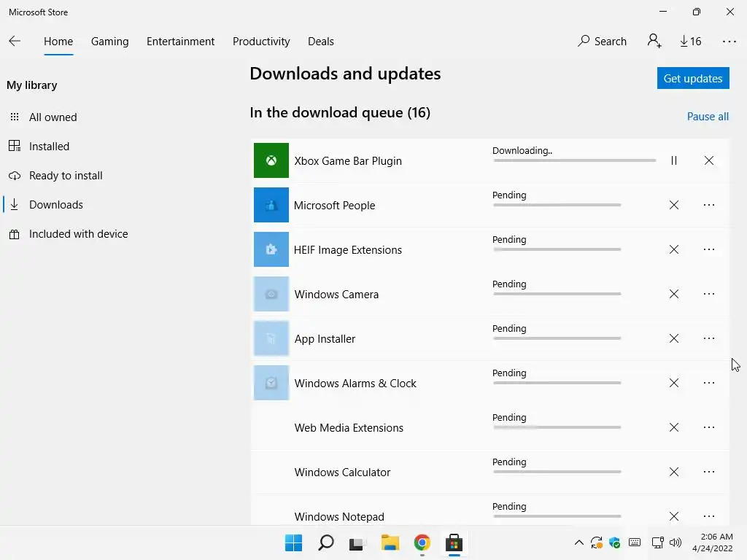This screenshot has height=560, width=747.
Task: Click the Microsoft People progress bar
Action: (x=557, y=205)
